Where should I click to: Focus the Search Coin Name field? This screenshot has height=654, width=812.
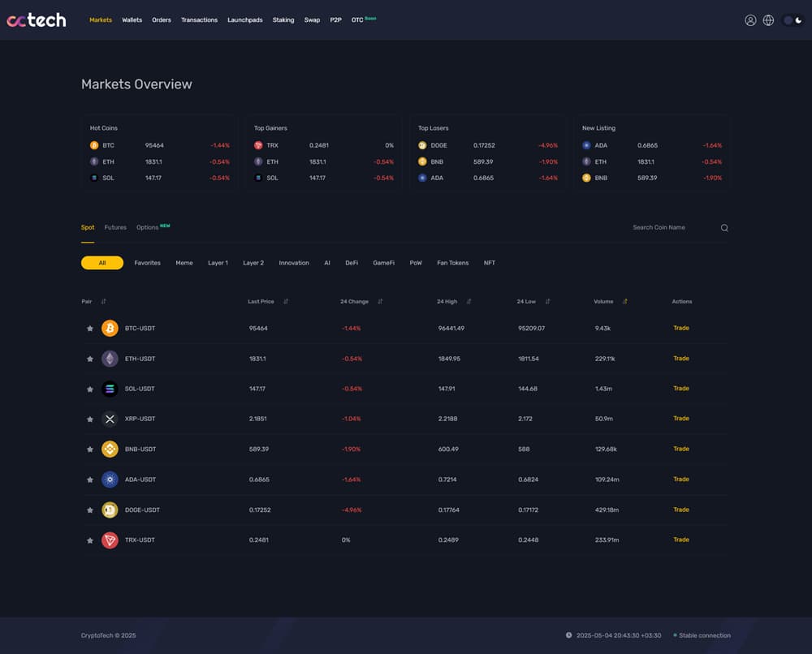(673, 228)
